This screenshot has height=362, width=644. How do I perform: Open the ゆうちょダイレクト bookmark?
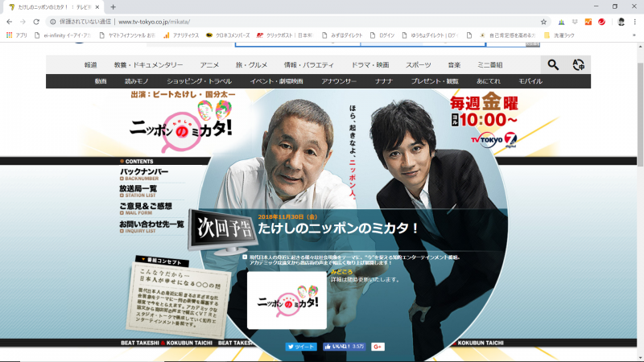[x=430, y=35]
